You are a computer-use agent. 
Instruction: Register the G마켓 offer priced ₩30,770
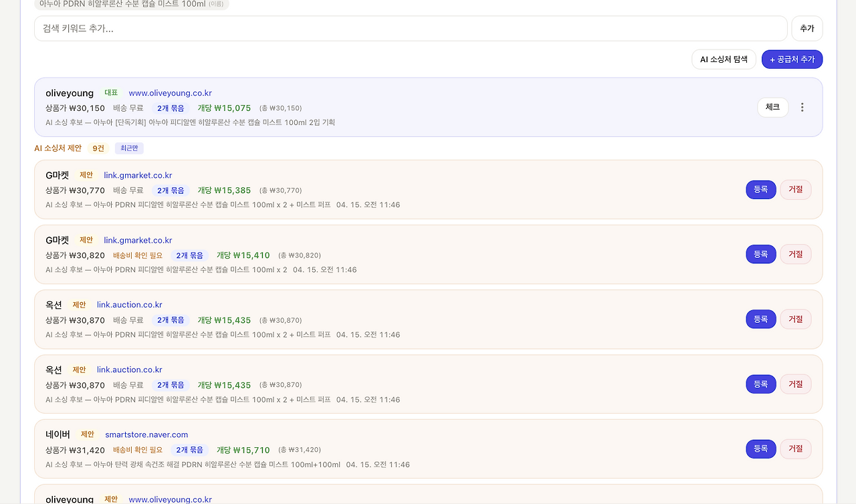pos(760,189)
